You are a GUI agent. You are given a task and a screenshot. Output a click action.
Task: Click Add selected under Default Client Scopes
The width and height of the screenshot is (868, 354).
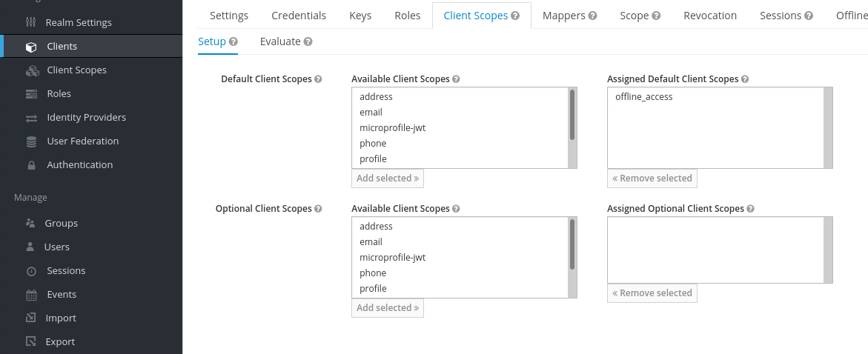coord(388,178)
